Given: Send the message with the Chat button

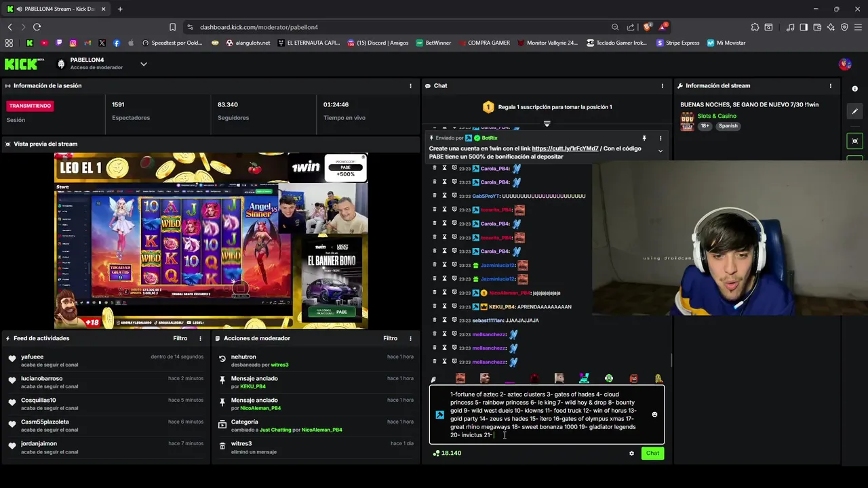Looking at the screenshot, I should click(652, 453).
